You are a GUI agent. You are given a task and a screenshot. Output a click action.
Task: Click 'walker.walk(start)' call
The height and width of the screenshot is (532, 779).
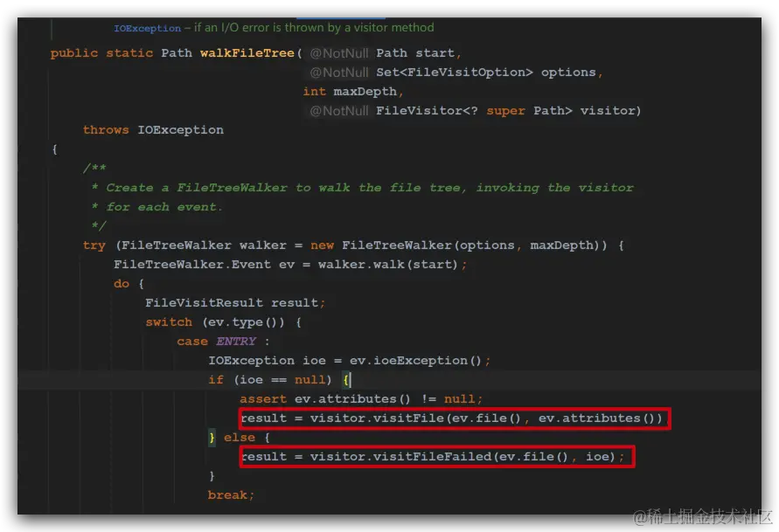point(387,265)
